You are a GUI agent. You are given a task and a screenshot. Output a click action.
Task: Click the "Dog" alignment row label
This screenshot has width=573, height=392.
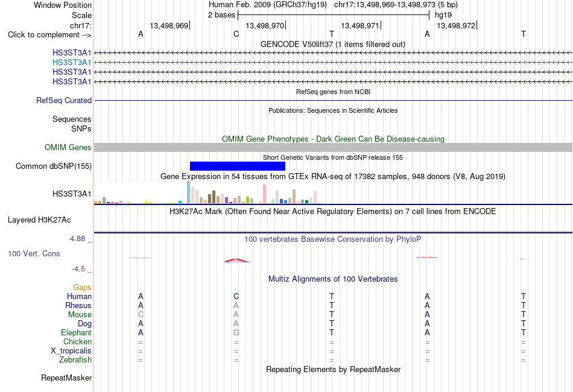coord(84,324)
